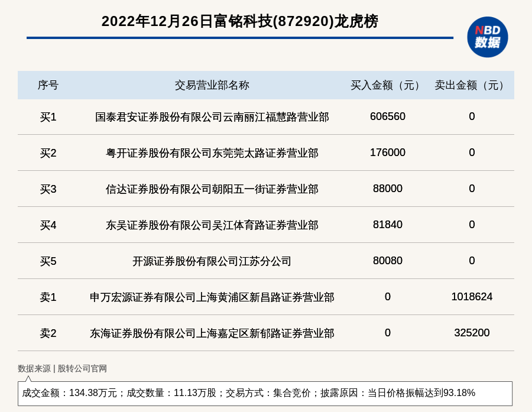Select the 序号 column header
This screenshot has width=532, height=412.
48,85
